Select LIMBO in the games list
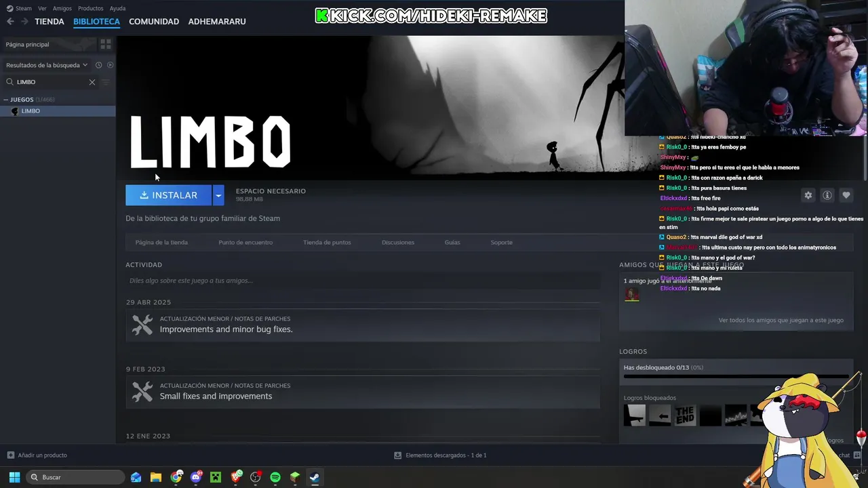868x488 pixels. (58, 111)
